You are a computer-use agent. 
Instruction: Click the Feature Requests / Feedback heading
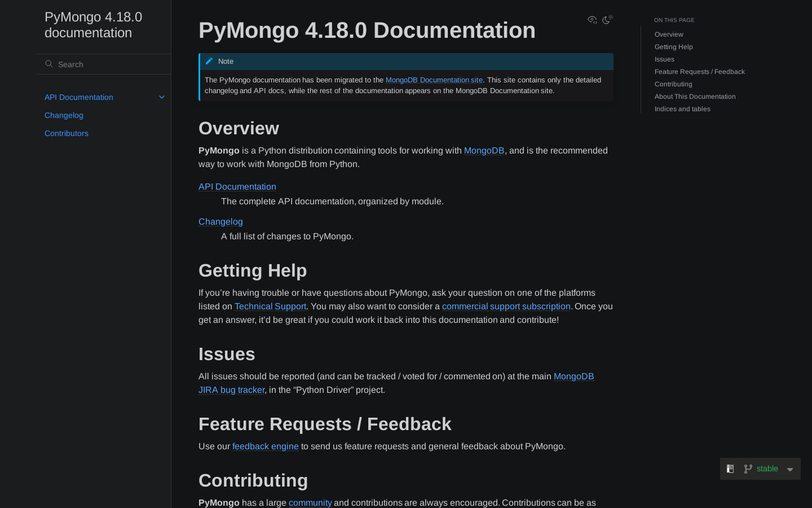coord(325,424)
